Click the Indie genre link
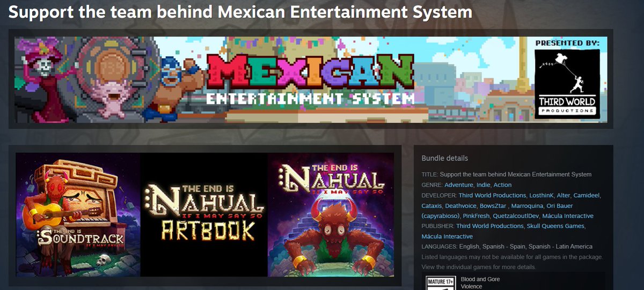 [484, 185]
